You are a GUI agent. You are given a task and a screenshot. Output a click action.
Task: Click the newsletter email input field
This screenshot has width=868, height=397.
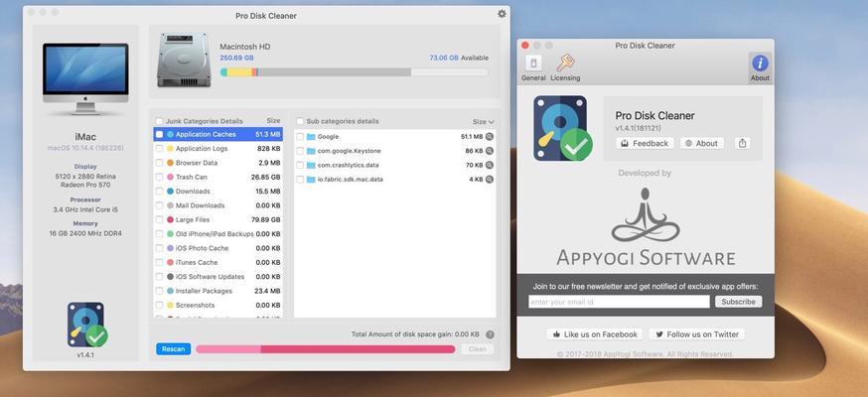pos(619,302)
